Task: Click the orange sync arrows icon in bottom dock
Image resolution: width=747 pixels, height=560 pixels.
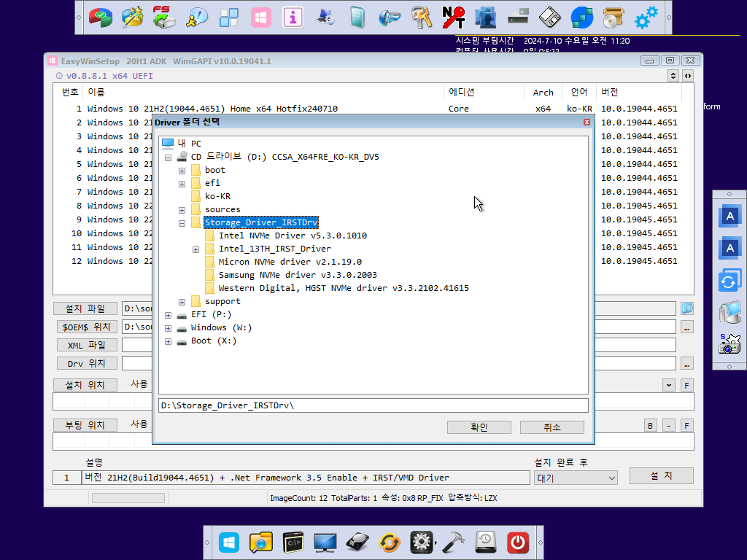Action: pyautogui.click(x=390, y=542)
